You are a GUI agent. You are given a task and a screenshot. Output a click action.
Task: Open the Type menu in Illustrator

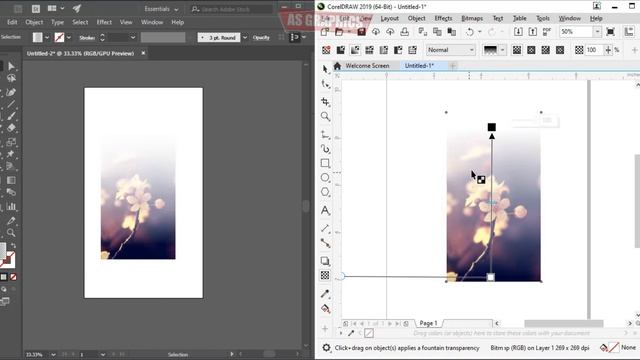(57, 22)
